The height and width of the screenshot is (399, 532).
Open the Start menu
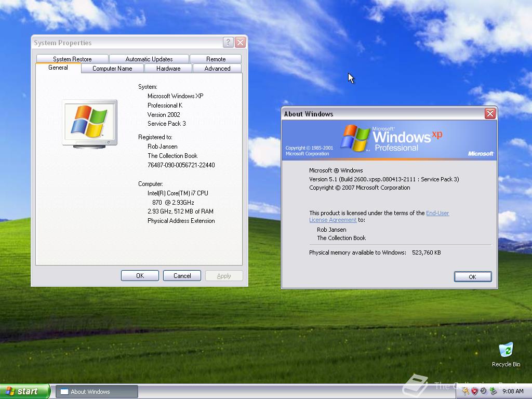25,392
